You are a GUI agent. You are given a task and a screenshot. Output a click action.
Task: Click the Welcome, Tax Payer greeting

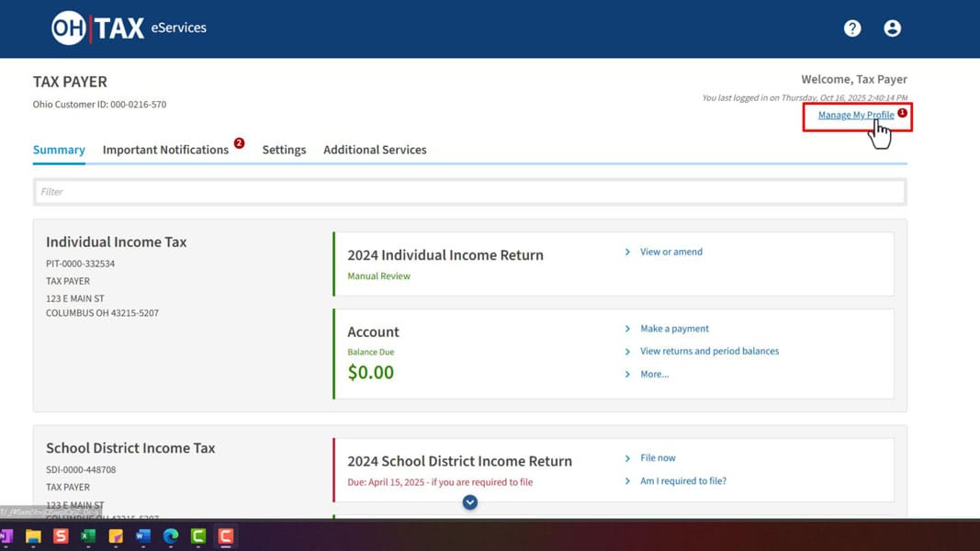point(854,79)
